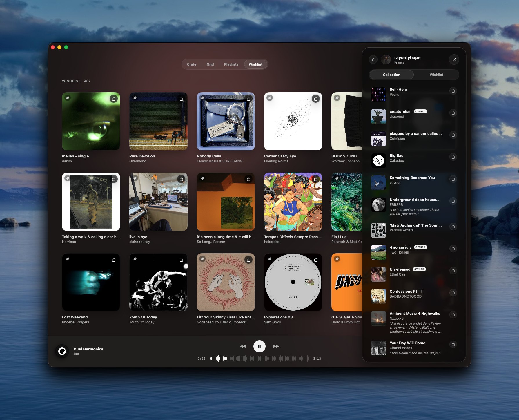Click bag icon beside Confessions Pt. III
The width and height of the screenshot is (519, 420).
(453, 293)
